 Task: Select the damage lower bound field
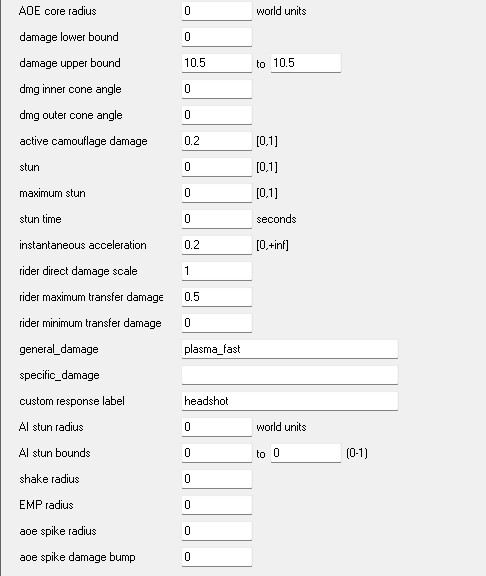tap(217, 37)
